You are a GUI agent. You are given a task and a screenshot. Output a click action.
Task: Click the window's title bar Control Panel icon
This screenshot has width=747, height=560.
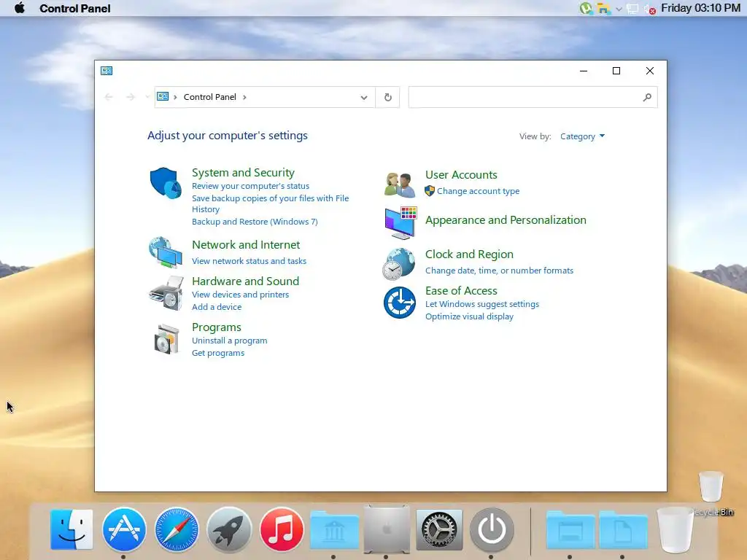[x=107, y=71]
